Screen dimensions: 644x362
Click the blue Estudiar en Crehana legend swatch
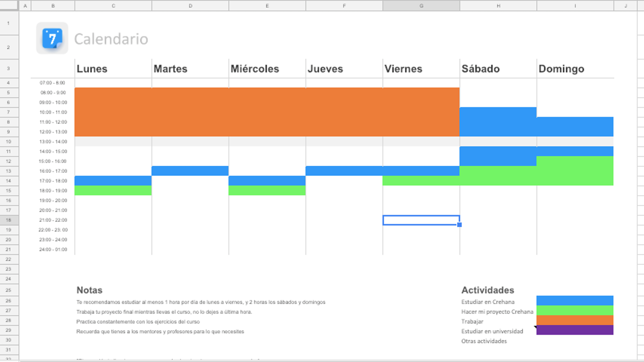pos(574,301)
